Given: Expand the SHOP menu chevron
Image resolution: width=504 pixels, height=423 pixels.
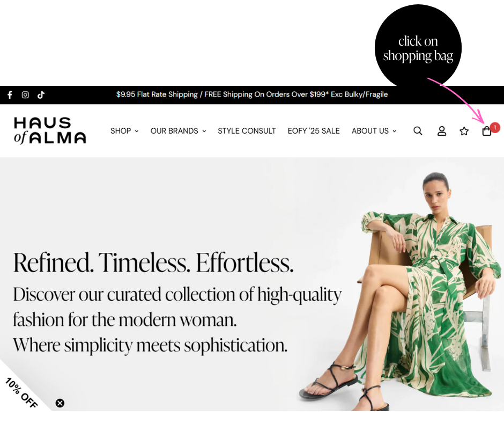Looking at the screenshot, I should pos(137,131).
